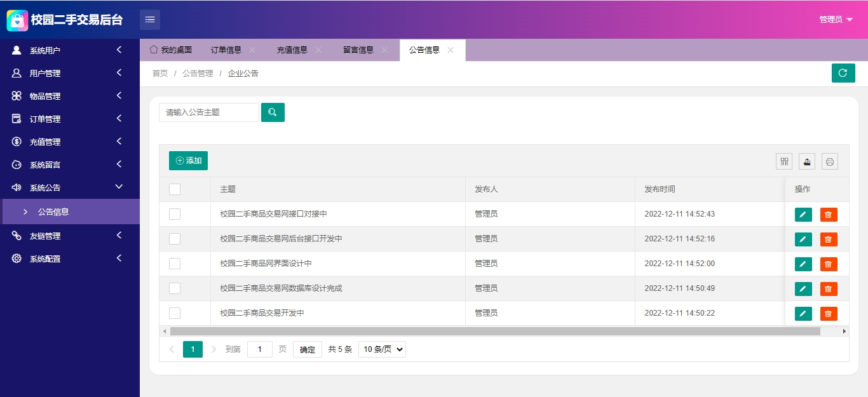Click the export table icon
Image resolution: width=868 pixels, height=397 pixels.
(x=807, y=161)
